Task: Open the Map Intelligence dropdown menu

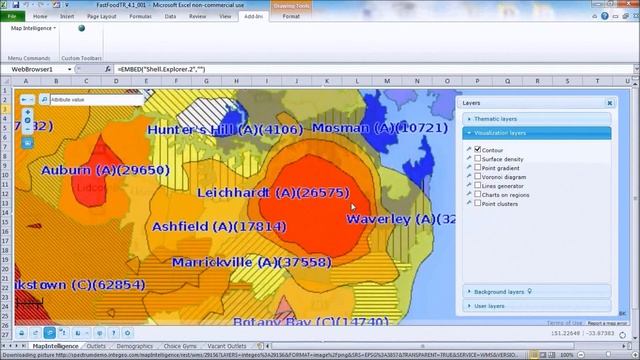Action: click(x=33, y=28)
